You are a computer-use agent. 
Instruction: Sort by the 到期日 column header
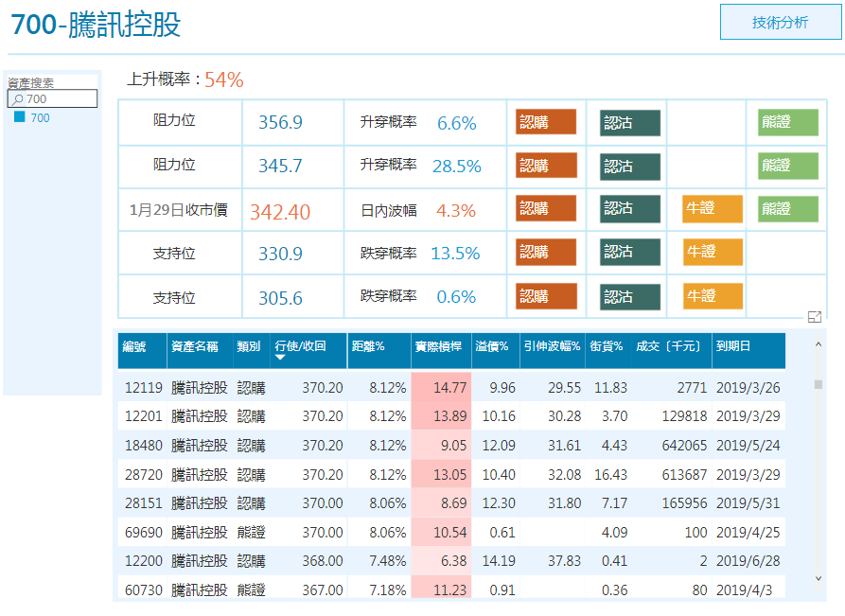pyautogui.click(x=748, y=351)
